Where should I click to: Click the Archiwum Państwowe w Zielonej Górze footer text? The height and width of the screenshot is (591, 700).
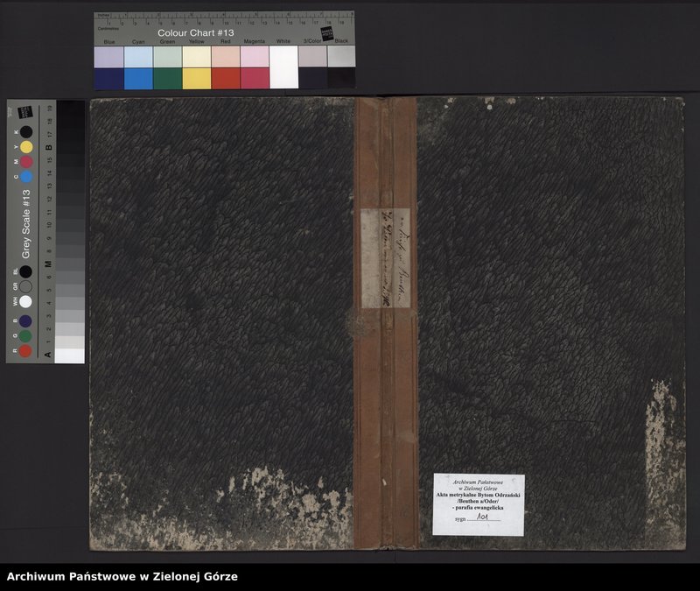tap(122, 575)
